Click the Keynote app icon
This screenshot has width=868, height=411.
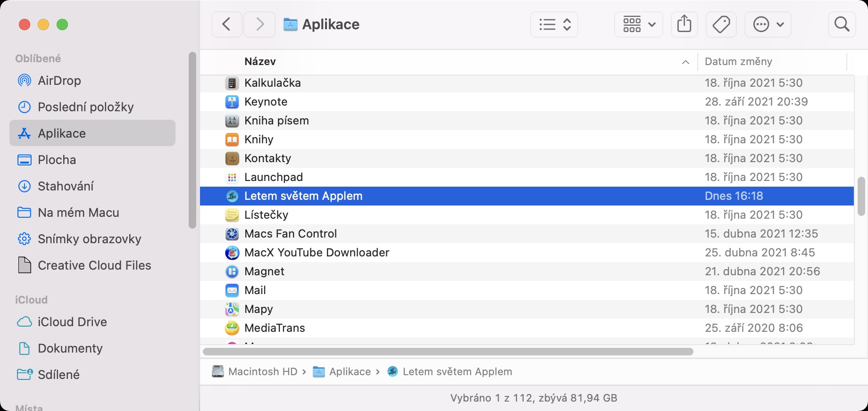232,102
